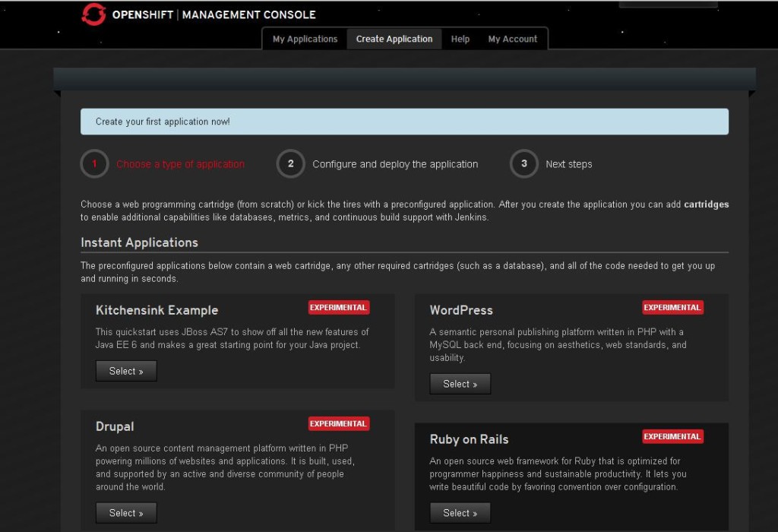Image resolution: width=778 pixels, height=532 pixels.
Task: Click 'Choose a type of application' step label
Action: [180, 164]
